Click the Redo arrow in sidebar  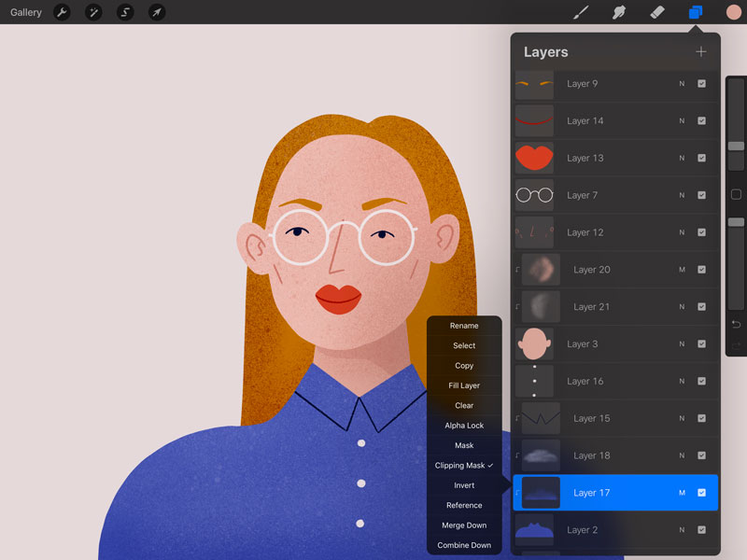pyautogui.click(x=736, y=344)
